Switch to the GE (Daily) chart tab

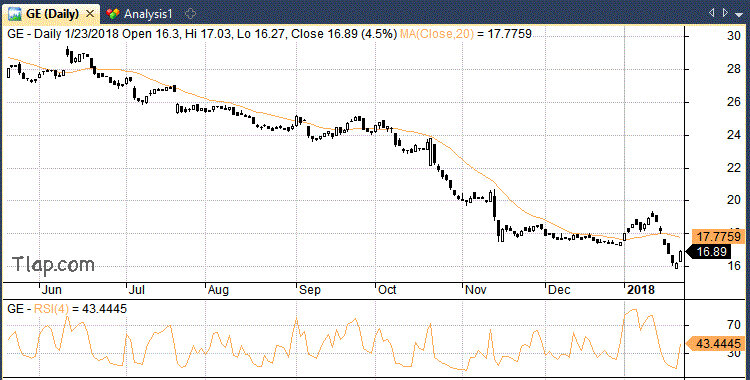(x=51, y=14)
